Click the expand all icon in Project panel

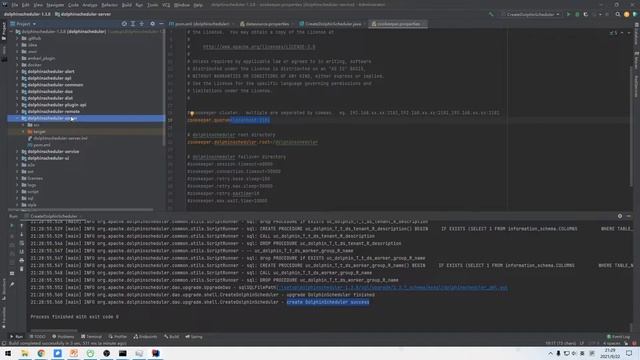pos(133,24)
